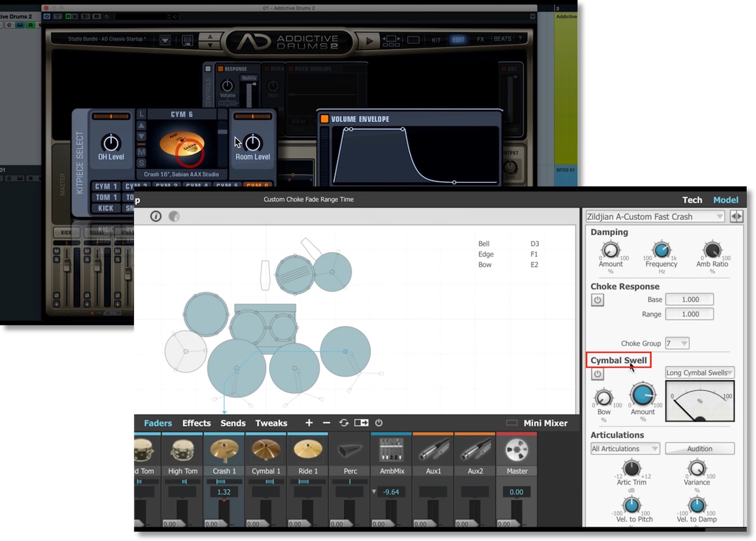The image size is (756, 541).
Task: Toggle the Volume Envelope orange enable square
Action: point(324,119)
